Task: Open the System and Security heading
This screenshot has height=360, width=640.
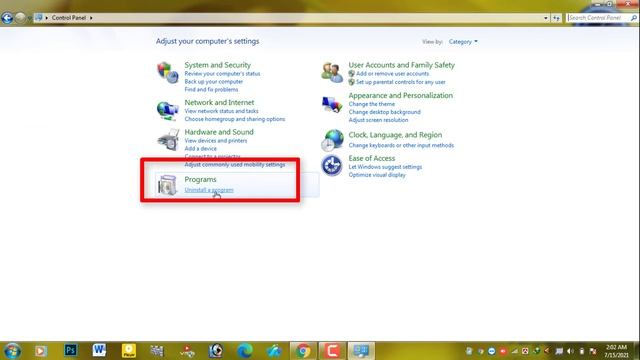Action: [x=218, y=65]
